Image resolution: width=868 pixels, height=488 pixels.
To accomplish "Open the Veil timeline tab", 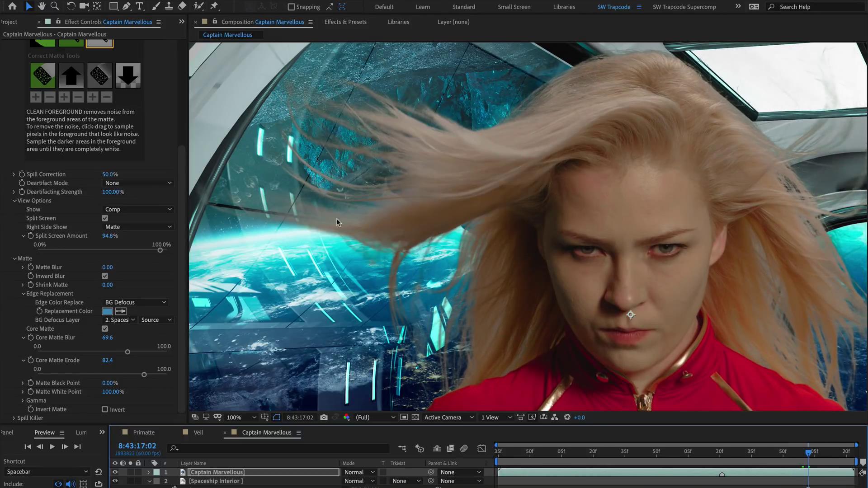I will pos(198,432).
